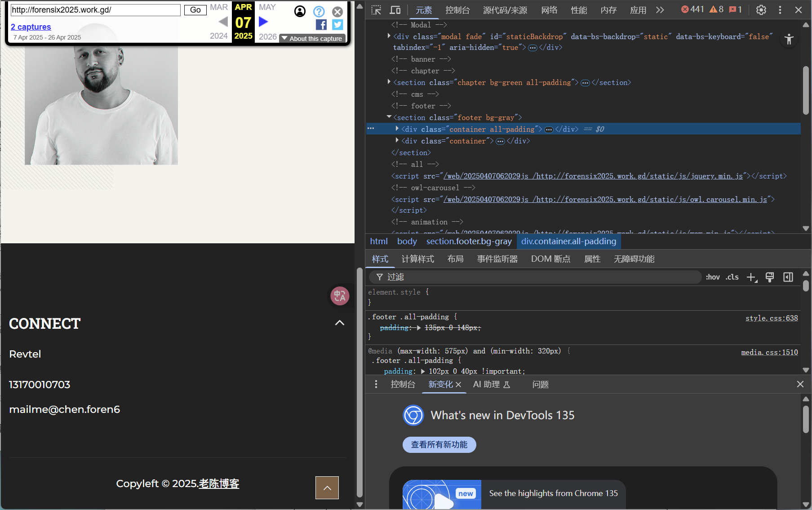Expand About this capture dropdown
The height and width of the screenshot is (510, 812).
tap(312, 39)
